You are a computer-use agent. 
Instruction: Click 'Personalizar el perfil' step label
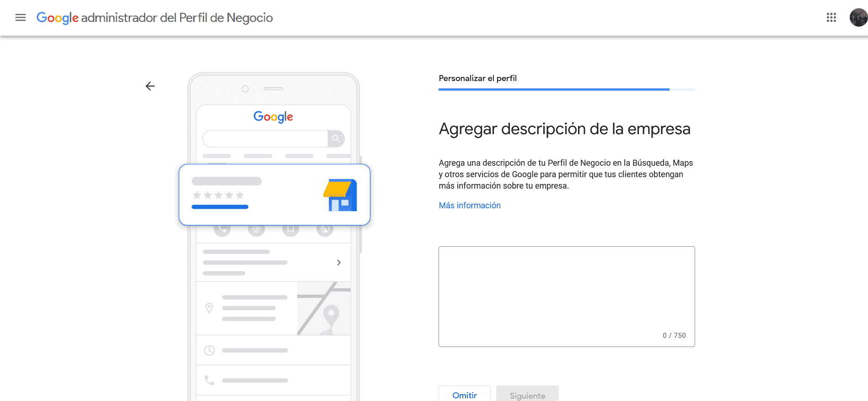tap(477, 78)
